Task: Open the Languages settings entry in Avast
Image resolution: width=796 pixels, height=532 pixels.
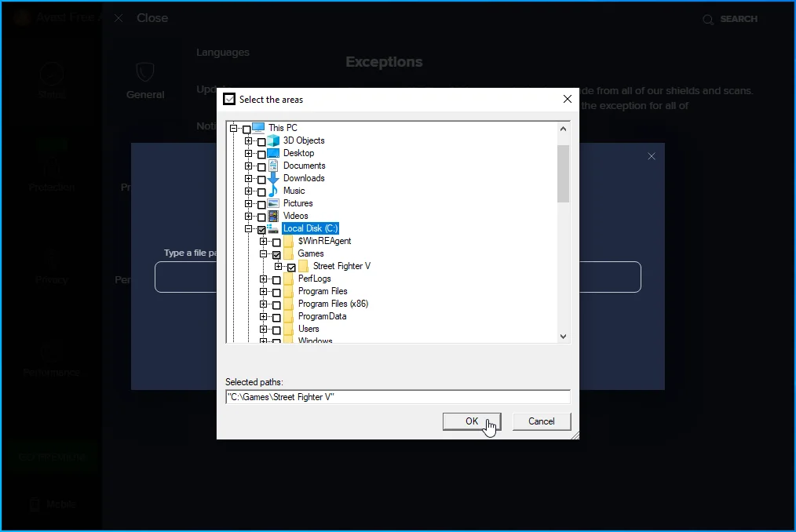Action: pyautogui.click(x=223, y=53)
